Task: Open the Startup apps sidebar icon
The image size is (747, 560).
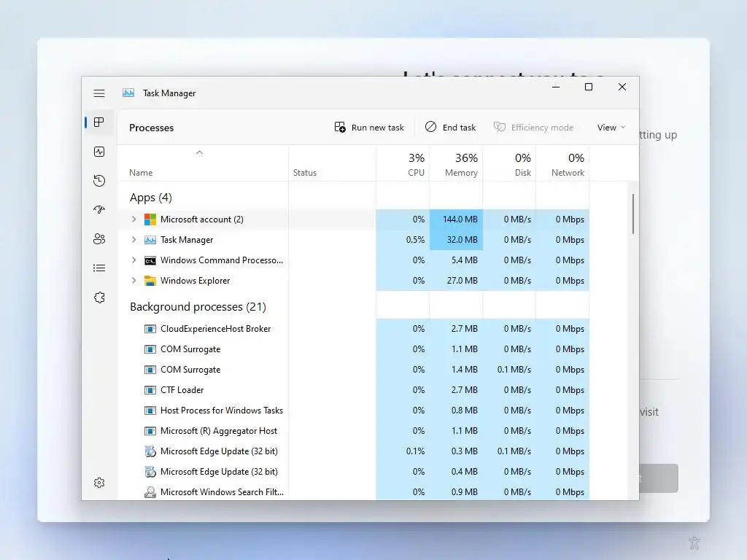Action: (99, 209)
